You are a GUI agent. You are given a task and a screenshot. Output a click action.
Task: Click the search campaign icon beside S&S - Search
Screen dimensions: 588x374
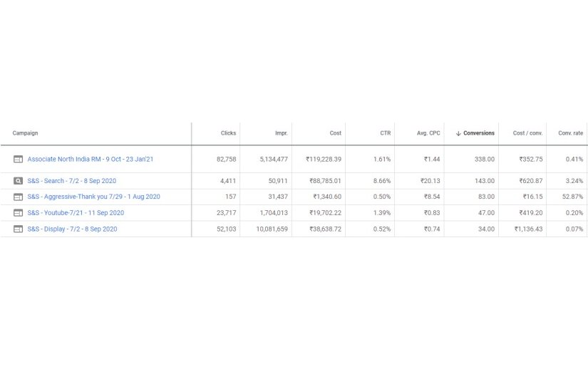tap(18, 181)
